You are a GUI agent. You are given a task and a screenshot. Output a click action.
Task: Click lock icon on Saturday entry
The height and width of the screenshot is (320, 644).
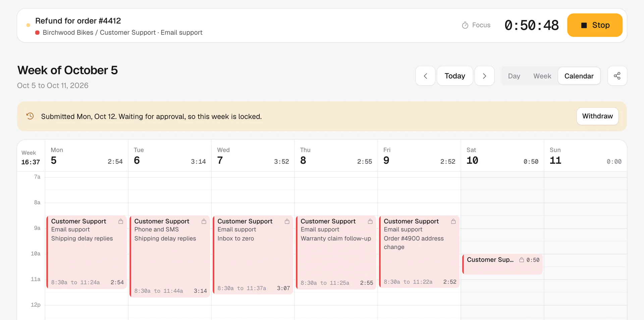click(x=522, y=260)
